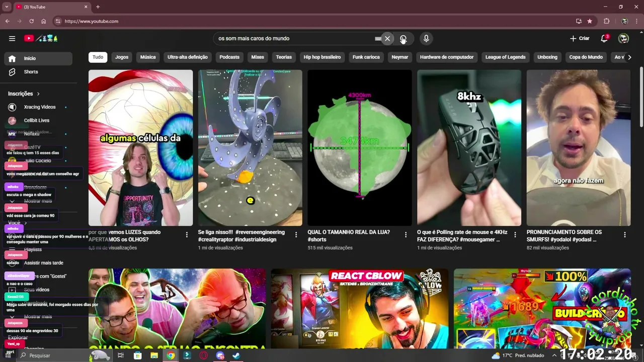Start voice search with the microphone icon
This screenshot has height=362, width=644.
click(426, 38)
